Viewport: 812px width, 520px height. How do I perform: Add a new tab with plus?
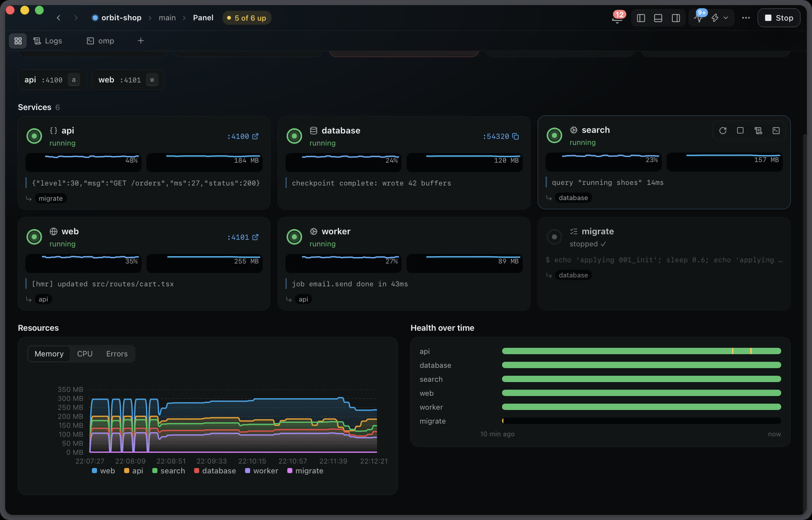point(140,41)
